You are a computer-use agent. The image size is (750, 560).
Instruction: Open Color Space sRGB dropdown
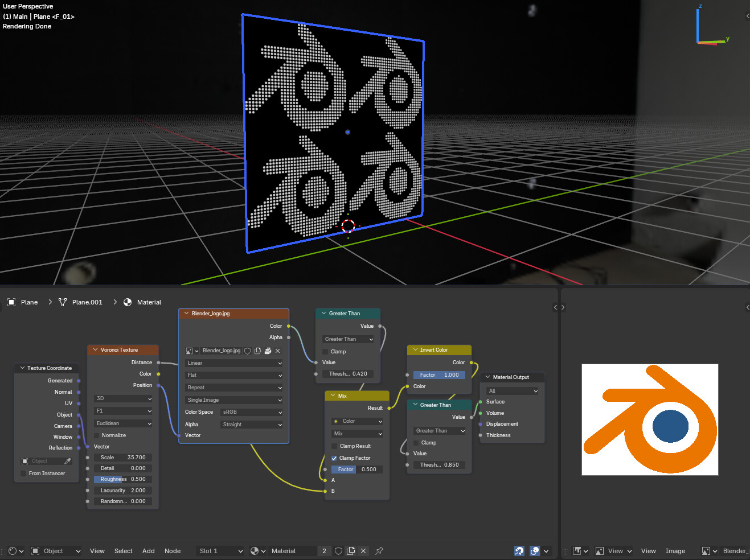pos(252,412)
